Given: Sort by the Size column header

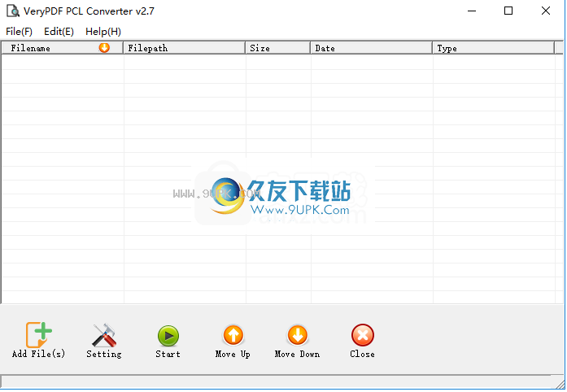Looking at the screenshot, I should [277, 48].
